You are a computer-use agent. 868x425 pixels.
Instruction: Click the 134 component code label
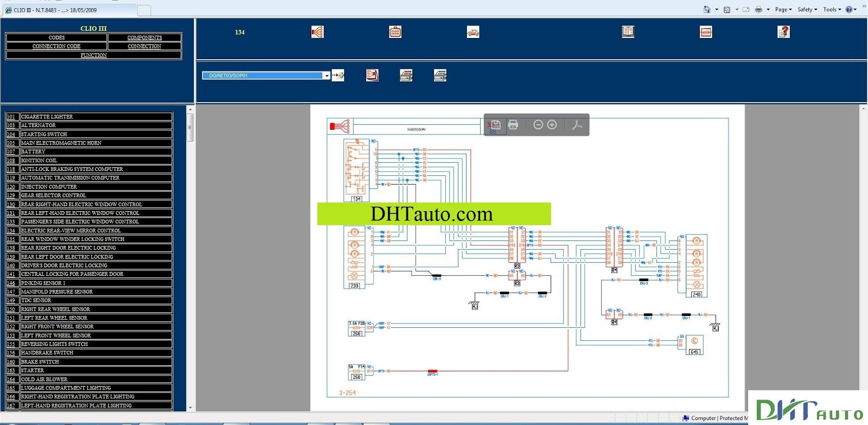240,32
